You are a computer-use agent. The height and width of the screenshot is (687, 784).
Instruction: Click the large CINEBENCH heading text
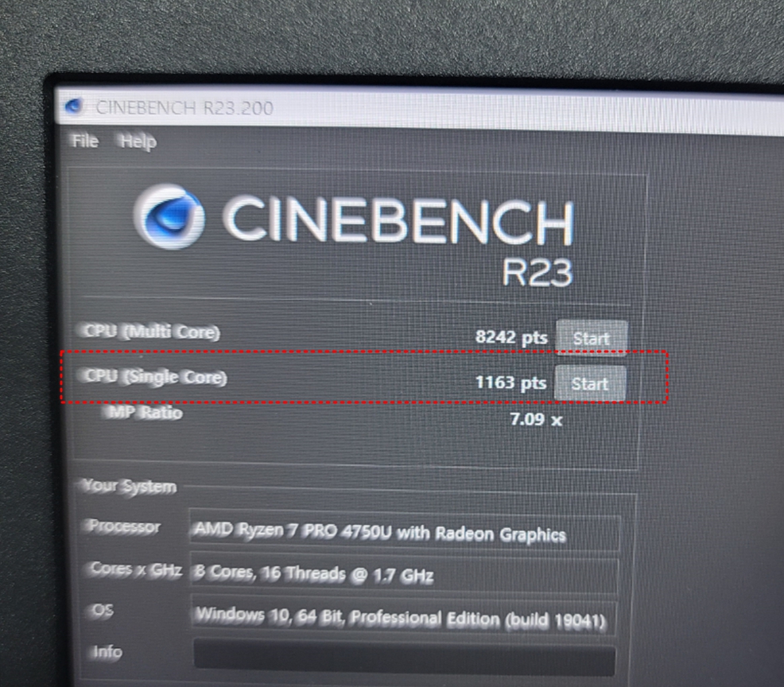coord(398,219)
